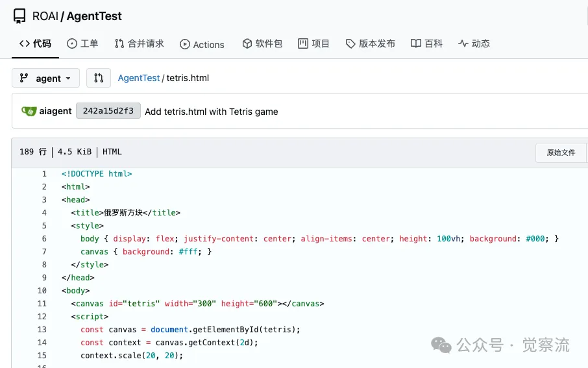
Task: Select line number 11
Action: (42, 304)
